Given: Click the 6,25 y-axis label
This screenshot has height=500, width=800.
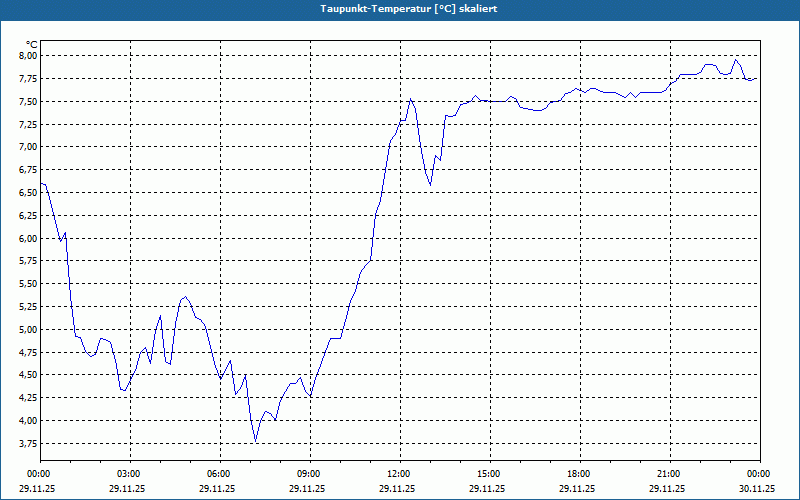Looking at the screenshot, I should [x=29, y=216].
